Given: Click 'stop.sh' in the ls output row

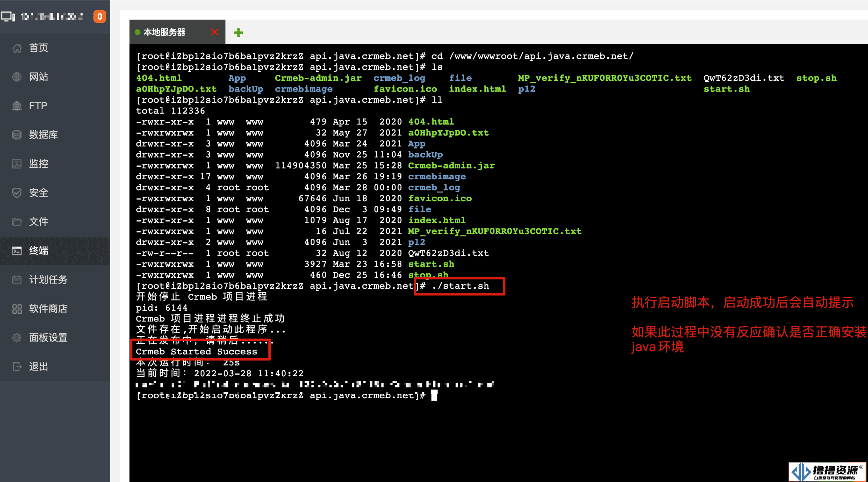Looking at the screenshot, I should [816, 78].
